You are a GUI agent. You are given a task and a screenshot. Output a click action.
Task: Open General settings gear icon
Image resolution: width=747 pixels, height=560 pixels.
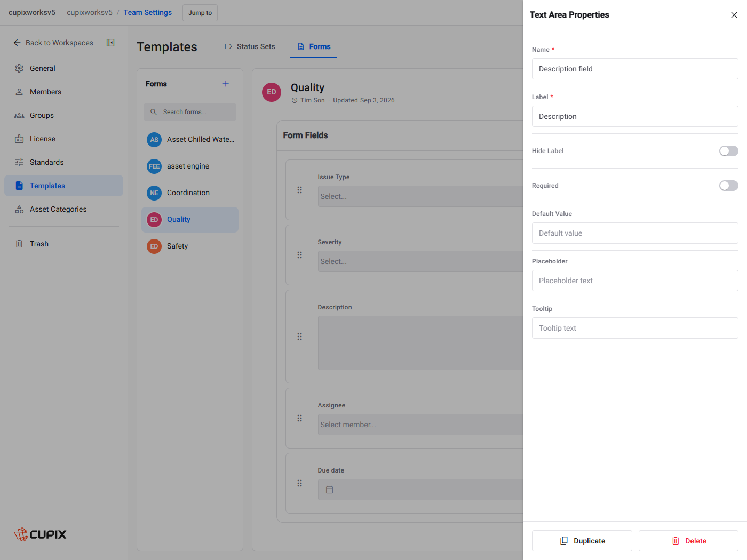click(19, 68)
